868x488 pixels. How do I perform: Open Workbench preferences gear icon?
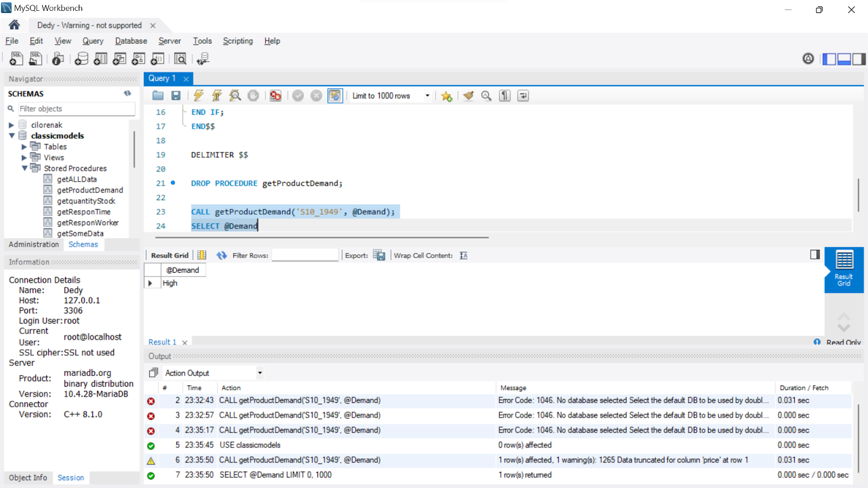click(808, 59)
